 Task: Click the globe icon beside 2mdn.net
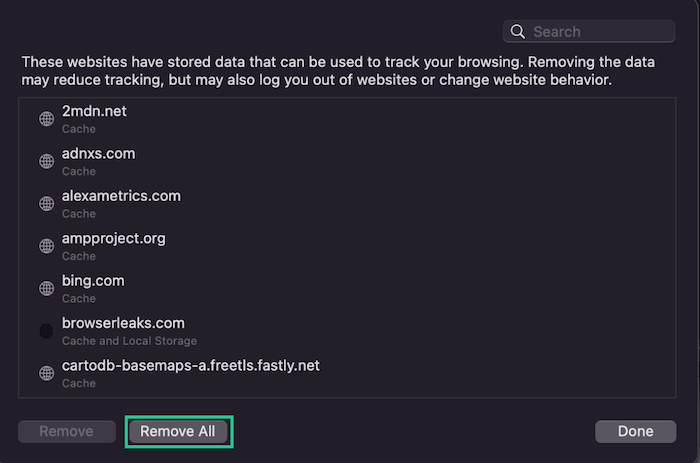[46, 119]
